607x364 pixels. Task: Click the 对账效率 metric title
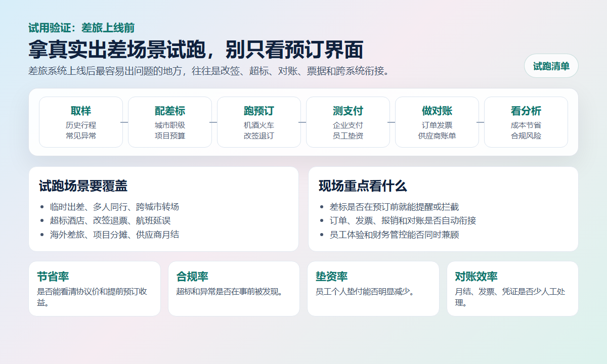coord(476,277)
